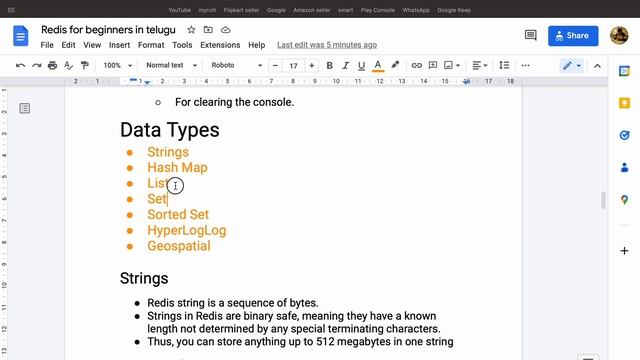The width and height of the screenshot is (640, 360).
Task: Toggle bold formatting
Action: (x=329, y=65)
